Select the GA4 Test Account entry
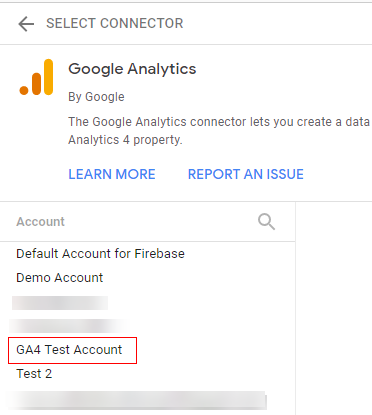The width and height of the screenshot is (372, 415). 69,350
